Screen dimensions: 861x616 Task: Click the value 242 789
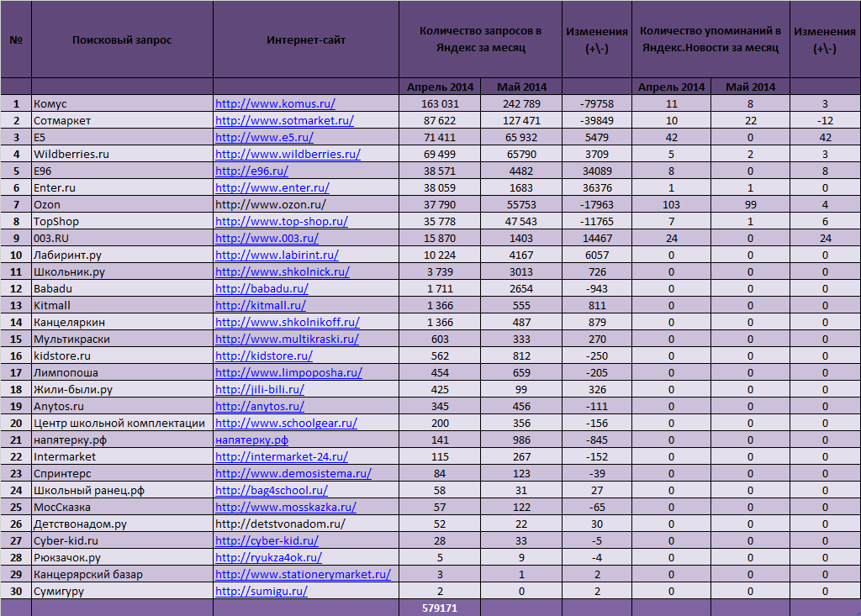(521, 103)
